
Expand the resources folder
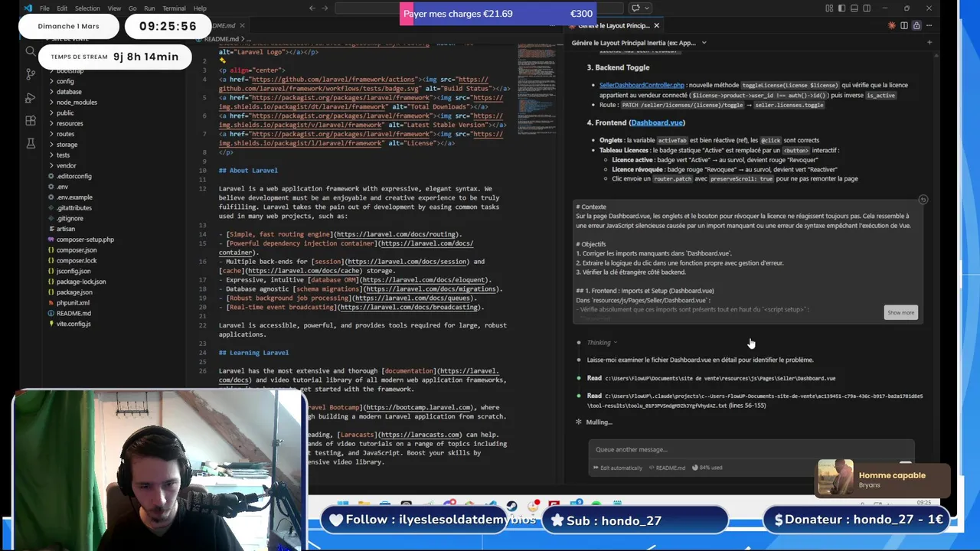point(70,123)
